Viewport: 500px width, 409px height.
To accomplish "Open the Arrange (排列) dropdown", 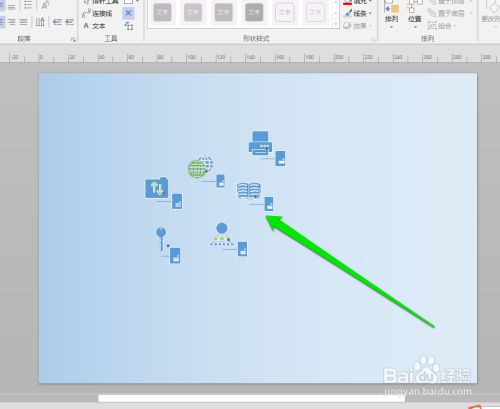I will coord(391,13).
